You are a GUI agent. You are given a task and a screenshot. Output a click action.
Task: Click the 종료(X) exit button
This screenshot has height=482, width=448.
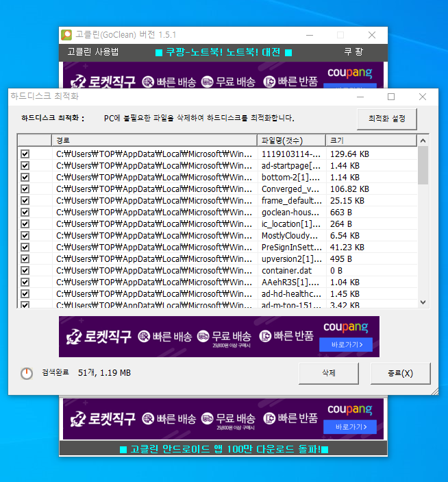tap(401, 373)
